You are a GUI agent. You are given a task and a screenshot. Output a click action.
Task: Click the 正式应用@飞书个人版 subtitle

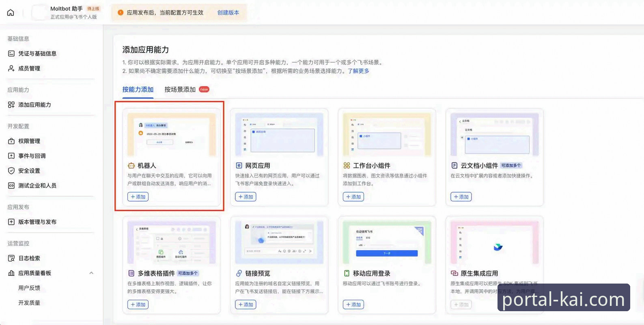click(x=73, y=17)
